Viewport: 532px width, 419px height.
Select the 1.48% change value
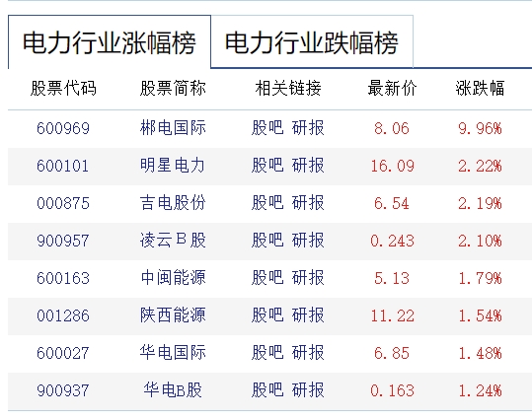[x=480, y=353]
